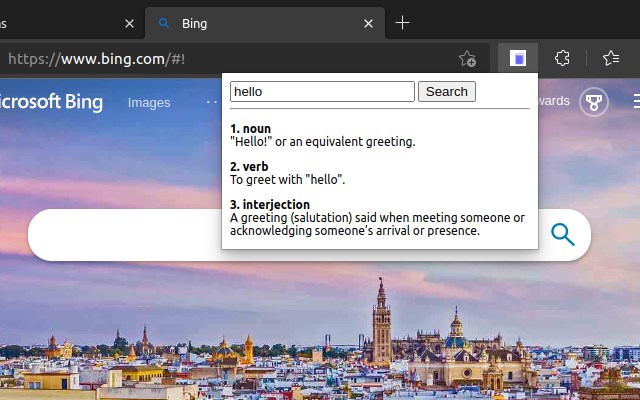The height and width of the screenshot is (400, 640).
Task: Add this page to favorites
Action: (x=467, y=59)
